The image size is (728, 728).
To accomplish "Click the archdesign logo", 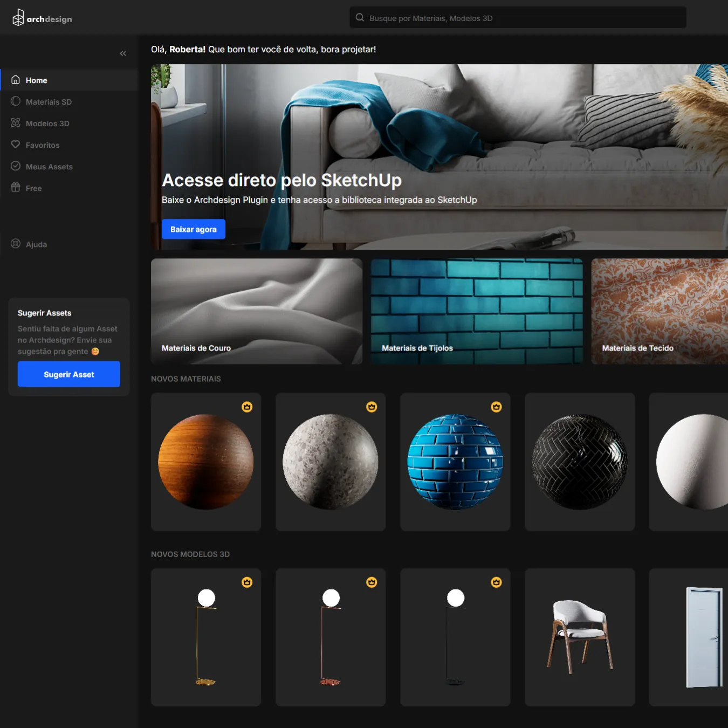I will coord(42,18).
